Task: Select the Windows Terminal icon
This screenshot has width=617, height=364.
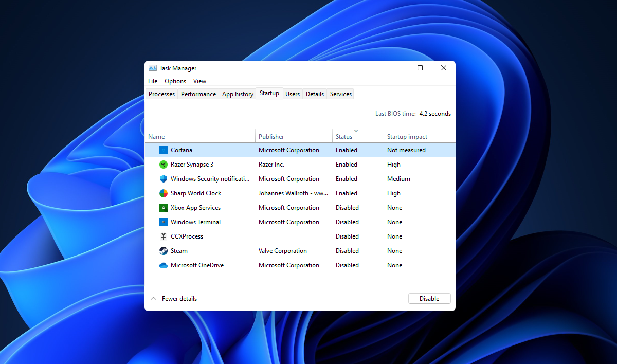Action: (x=163, y=222)
